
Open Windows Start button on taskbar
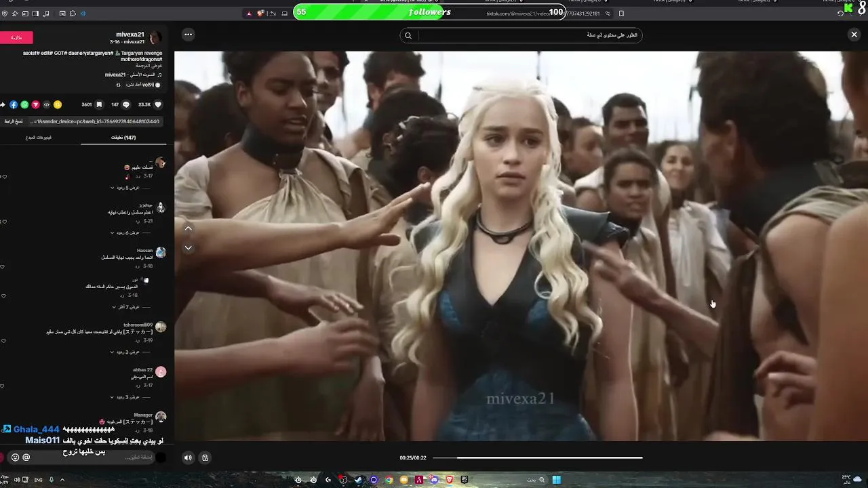pos(556,480)
